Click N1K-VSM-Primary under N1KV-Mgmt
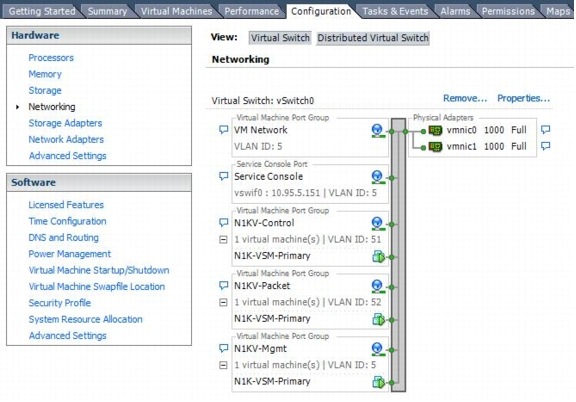576x402 pixels. tap(272, 381)
